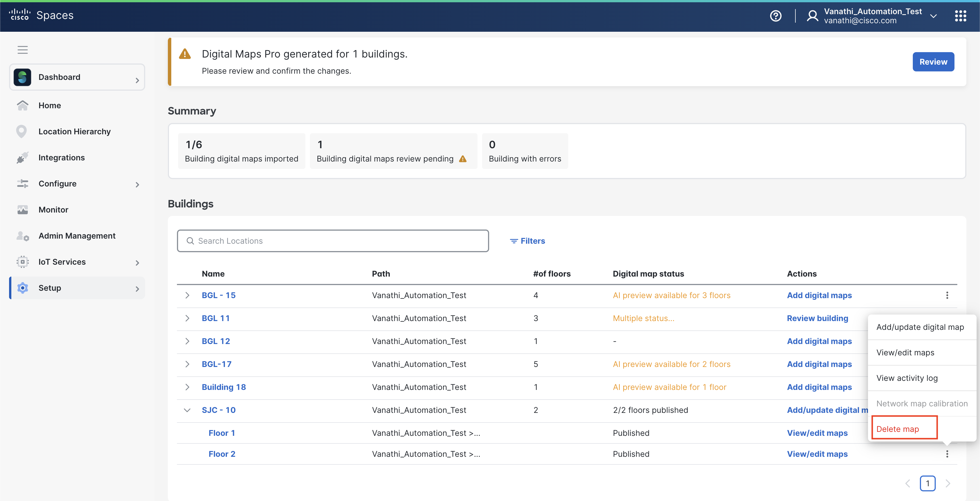
Task: Open the three-dot menu for BGL - 15
Action: pos(947,295)
